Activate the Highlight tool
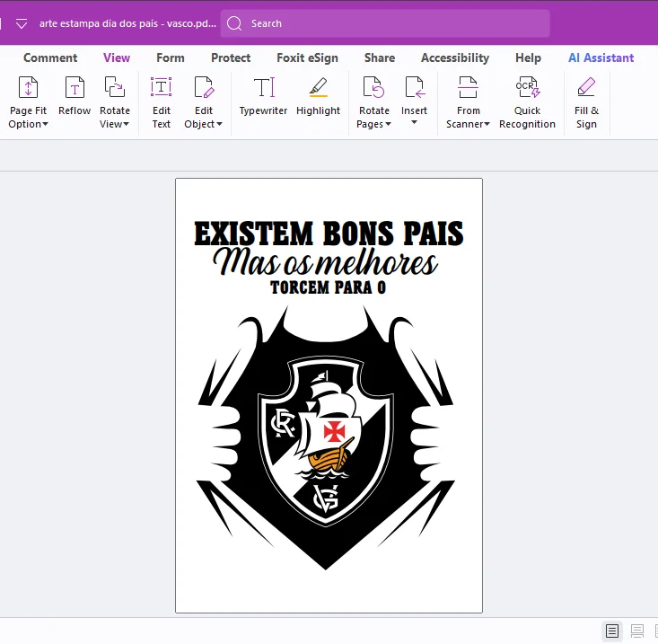The image size is (658, 644). pyautogui.click(x=318, y=96)
